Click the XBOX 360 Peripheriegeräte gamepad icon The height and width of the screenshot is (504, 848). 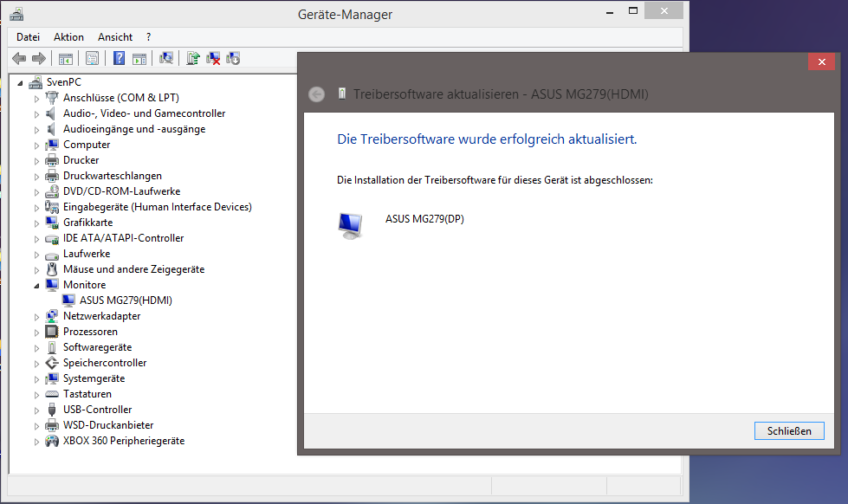pos(52,441)
